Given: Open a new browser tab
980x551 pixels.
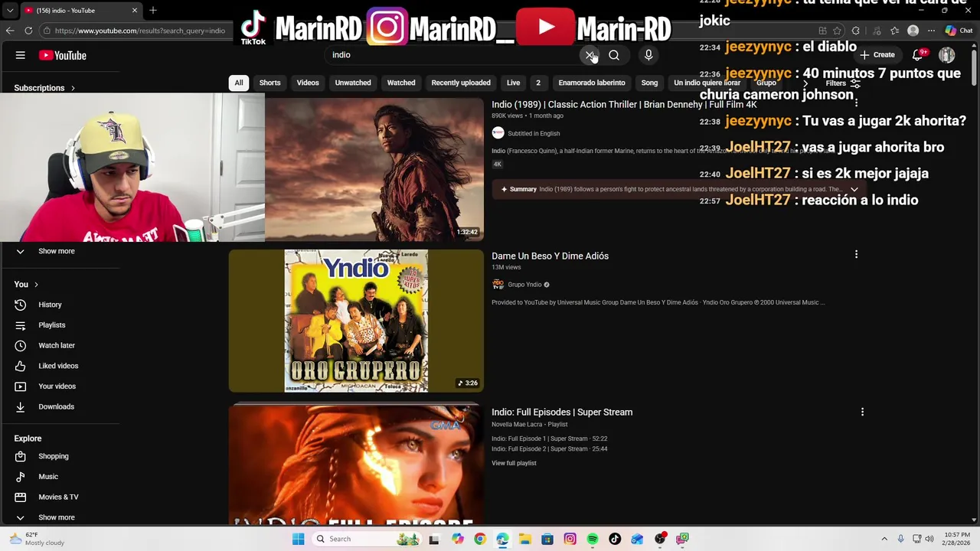Looking at the screenshot, I should 153,10.
